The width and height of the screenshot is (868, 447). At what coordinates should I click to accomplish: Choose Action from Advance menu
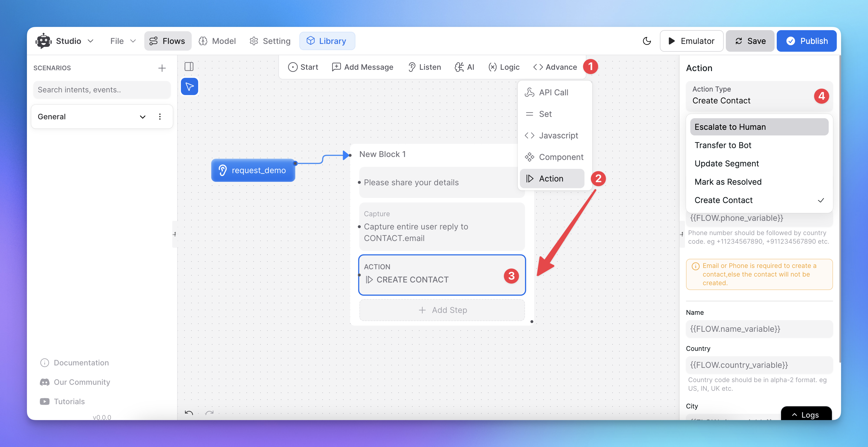(552, 179)
